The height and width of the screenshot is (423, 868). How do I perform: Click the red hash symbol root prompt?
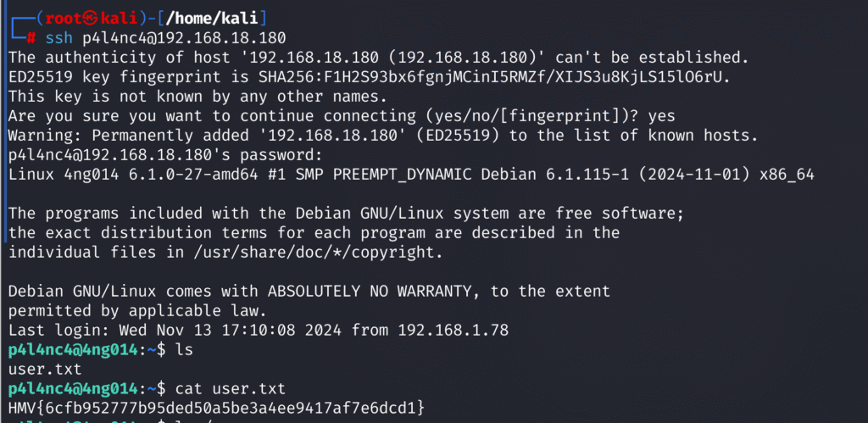point(31,38)
